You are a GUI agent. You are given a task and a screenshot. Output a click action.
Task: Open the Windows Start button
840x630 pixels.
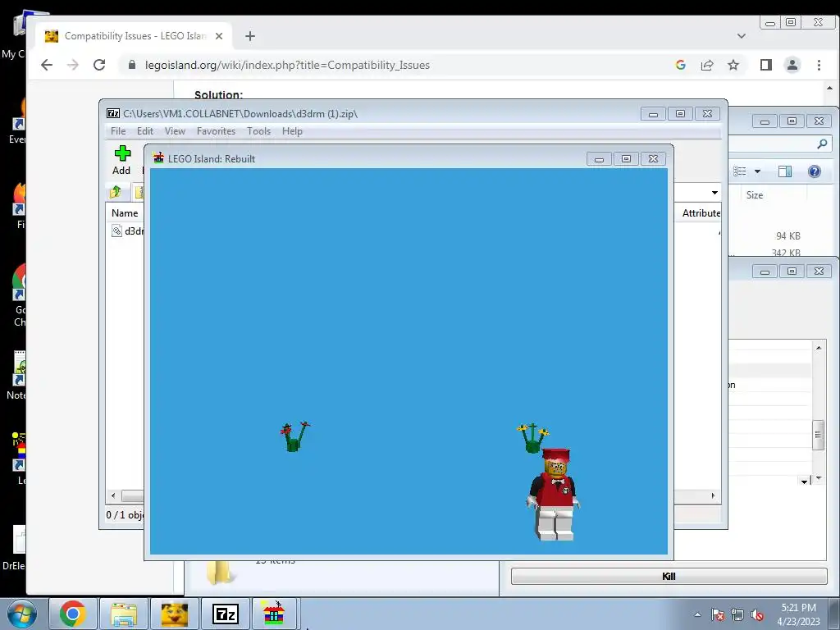pos(22,614)
